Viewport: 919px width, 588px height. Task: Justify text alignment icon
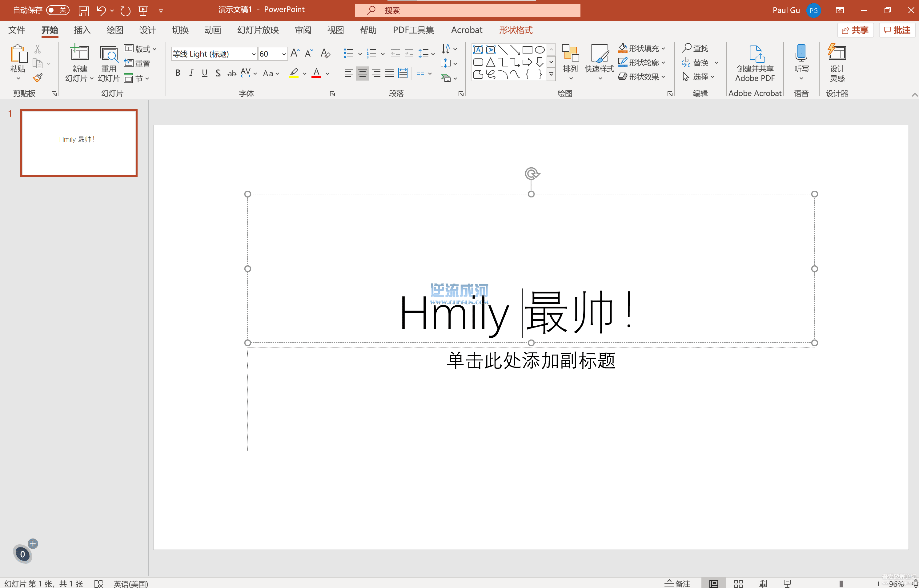pos(389,73)
